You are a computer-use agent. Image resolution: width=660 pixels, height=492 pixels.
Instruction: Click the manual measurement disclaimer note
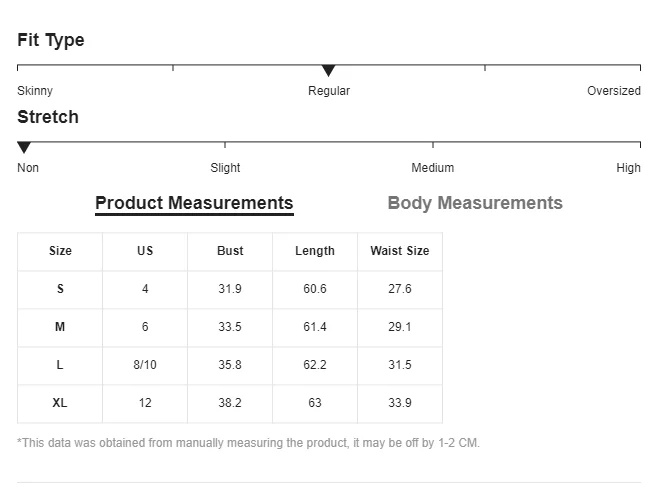click(248, 442)
